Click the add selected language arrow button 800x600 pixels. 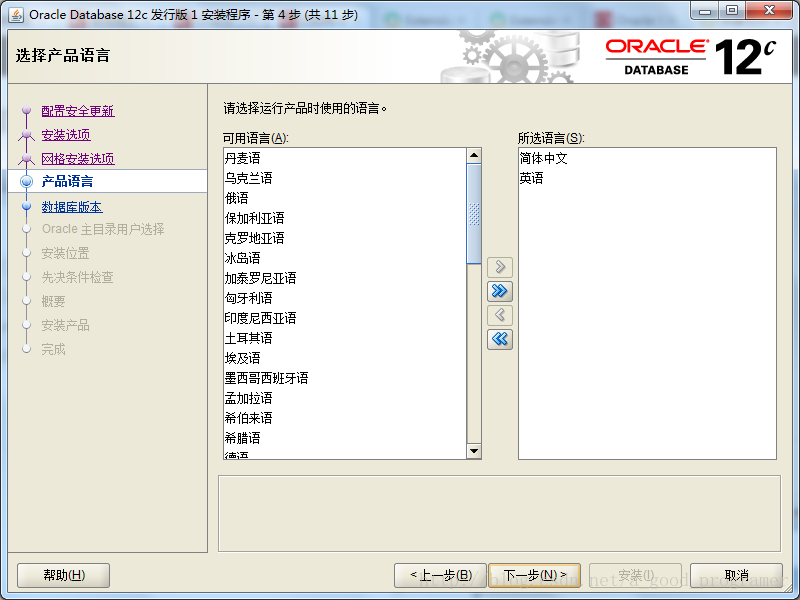click(499, 267)
